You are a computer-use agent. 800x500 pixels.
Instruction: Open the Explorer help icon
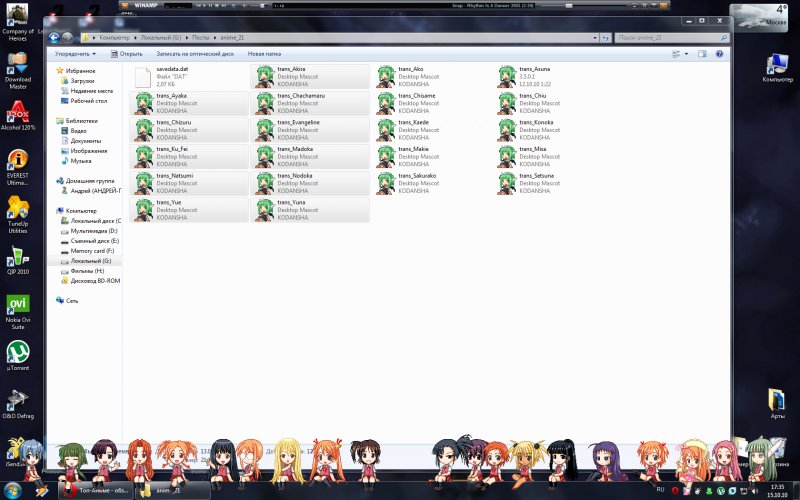(x=719, y=54)
